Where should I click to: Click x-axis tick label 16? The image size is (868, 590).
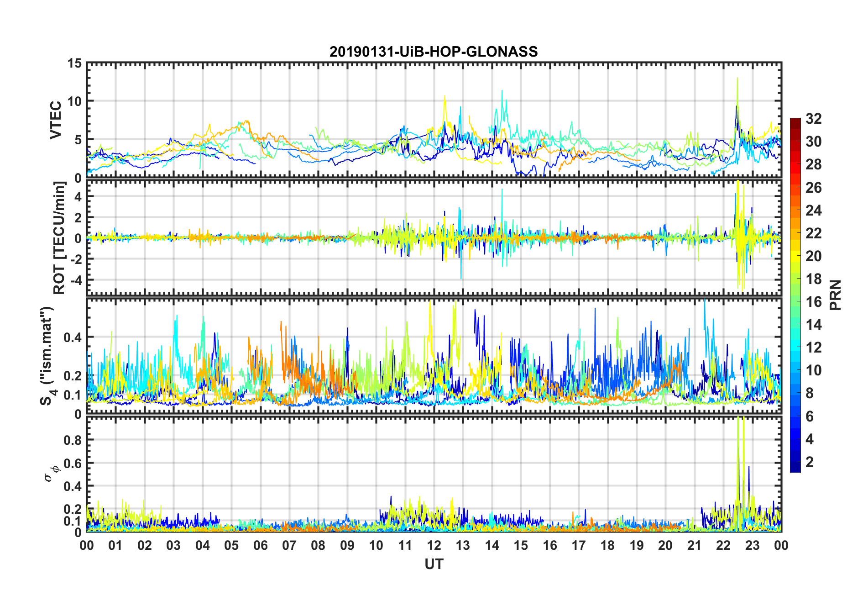pos(550,545)
